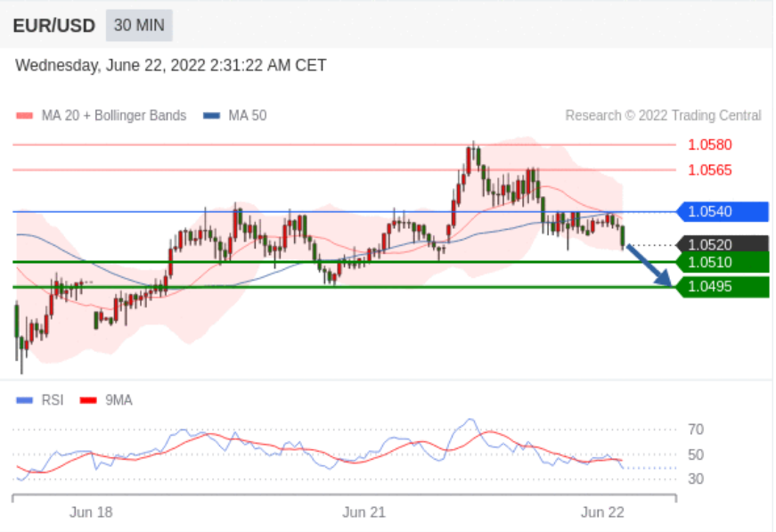Click the RSI legend label

(x=53, y=400)
